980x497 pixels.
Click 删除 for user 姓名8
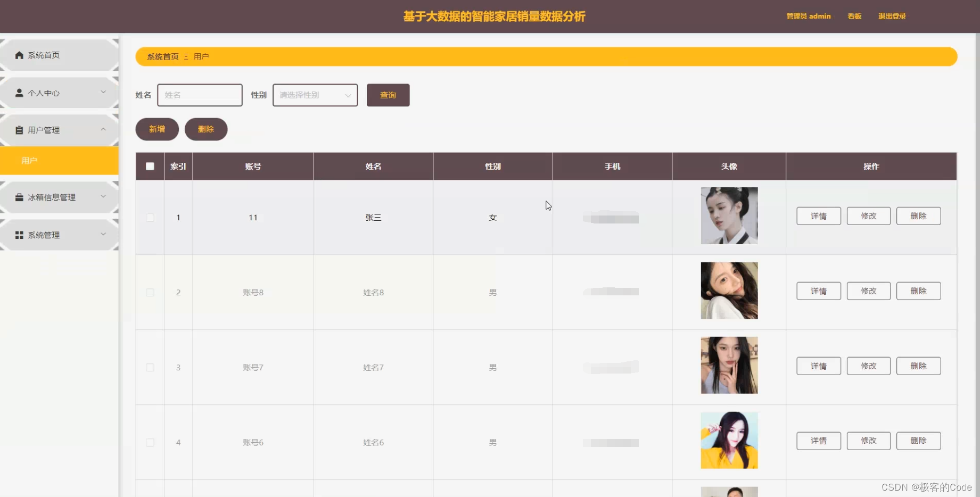point(919,291)
